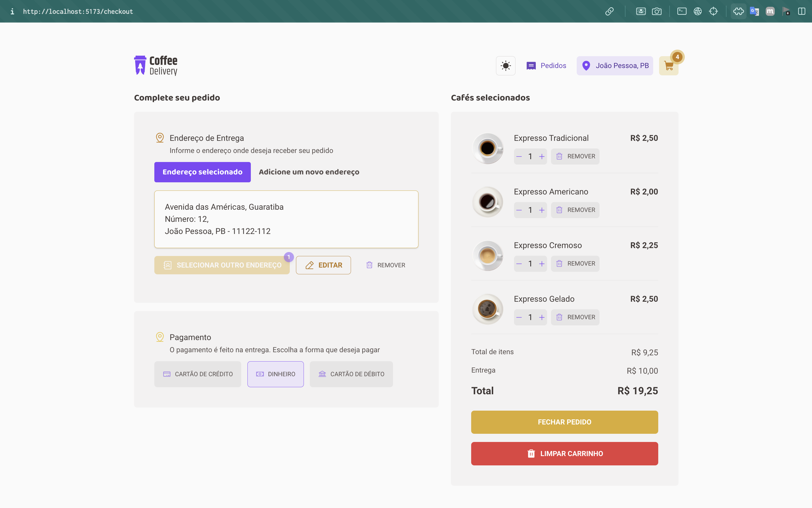Toggle the light/dark theme sun icon

tap(505, 65)
